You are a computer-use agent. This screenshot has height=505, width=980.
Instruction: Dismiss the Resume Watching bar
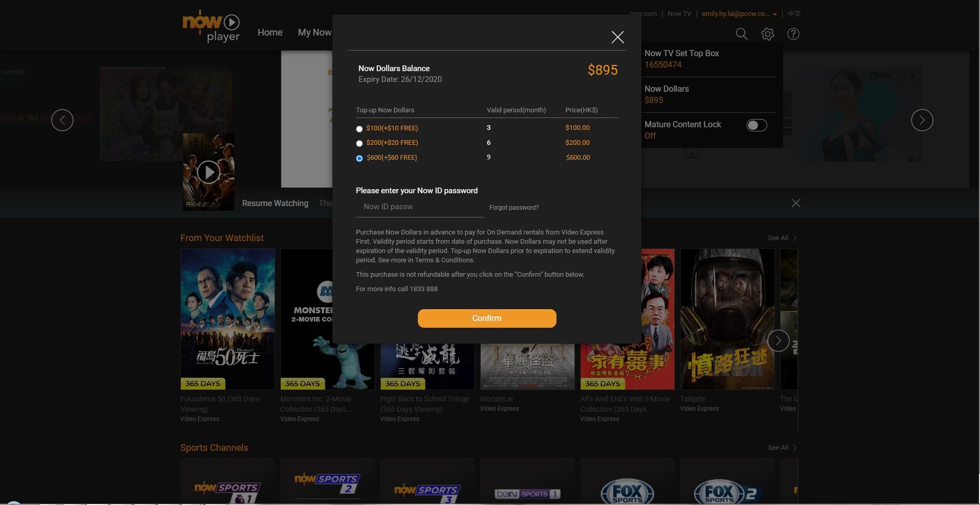tap(796, 203)
